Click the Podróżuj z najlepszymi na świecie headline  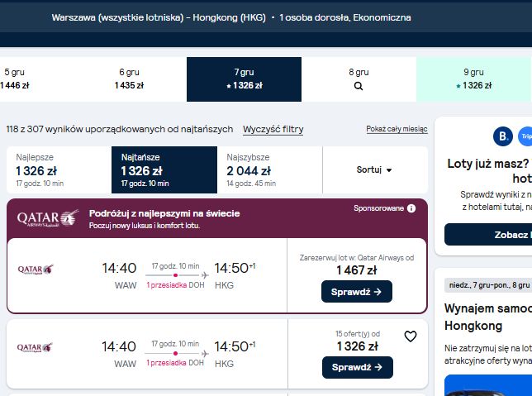[164, 213]
